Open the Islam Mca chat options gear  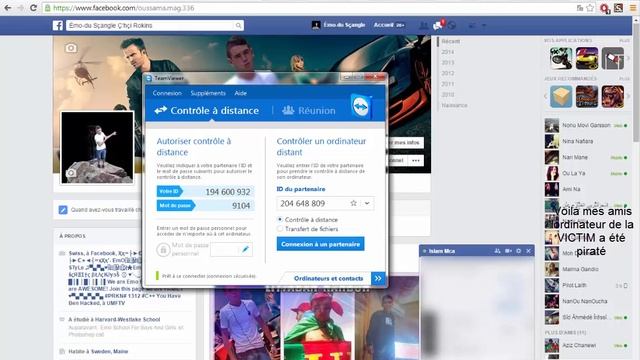(x=518, y=251)
